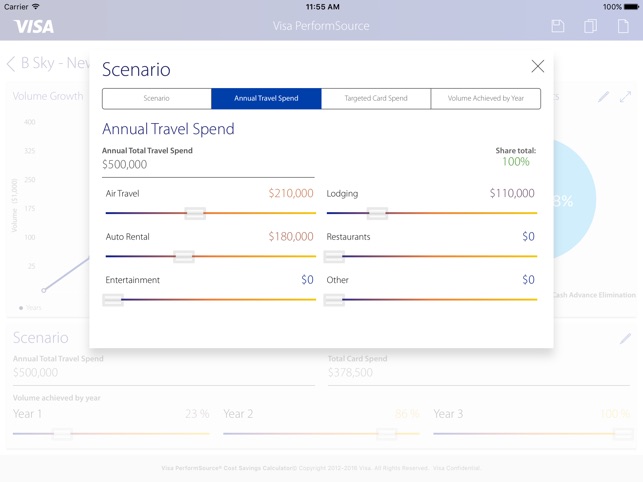Screen dimensions: 643x482
Task: Click the Annual Total Travel Spend $500,000 field
Action: pos(208,165)
